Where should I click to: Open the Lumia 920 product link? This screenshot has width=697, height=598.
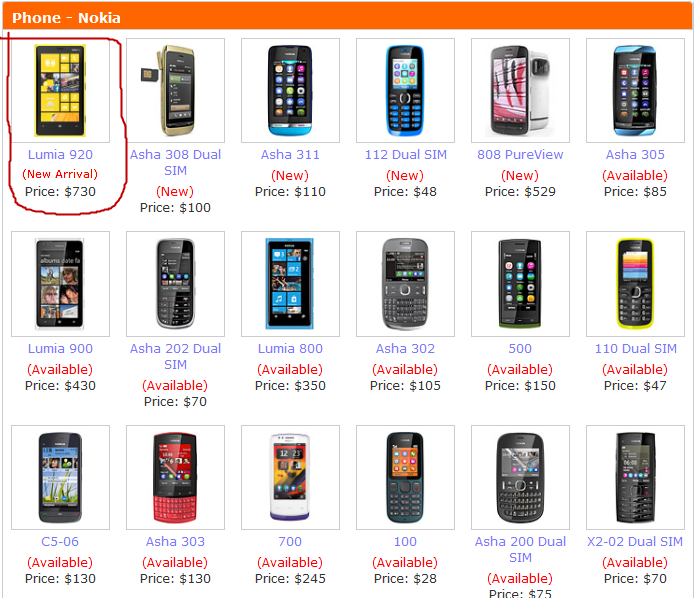60,155
